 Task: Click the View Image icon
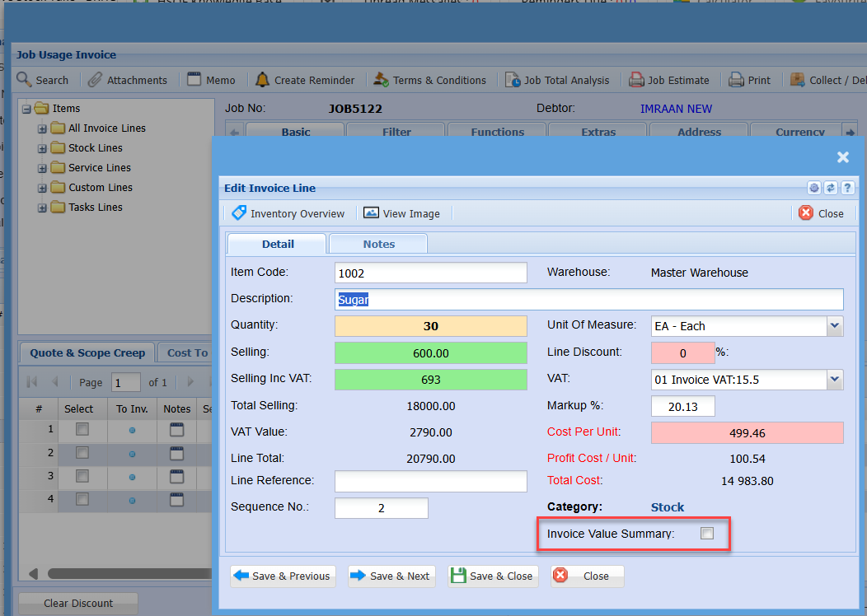coord(371,213)
